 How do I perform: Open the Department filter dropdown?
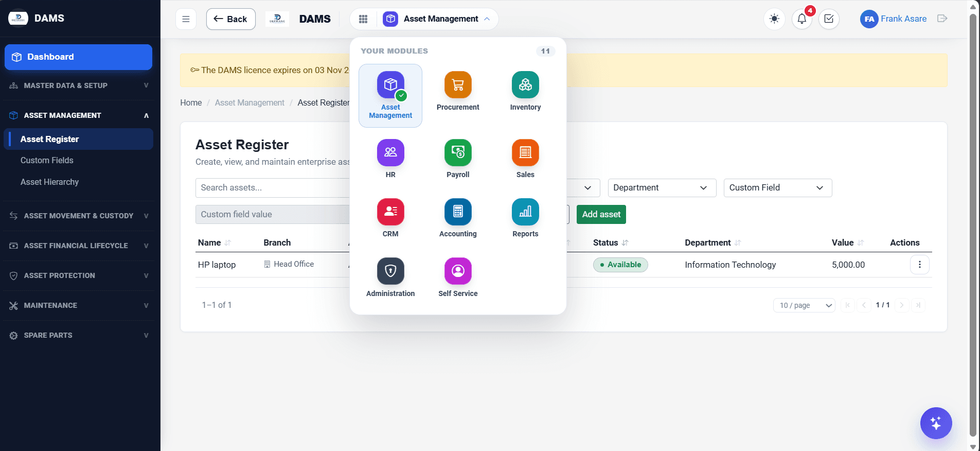coord(662,188)
